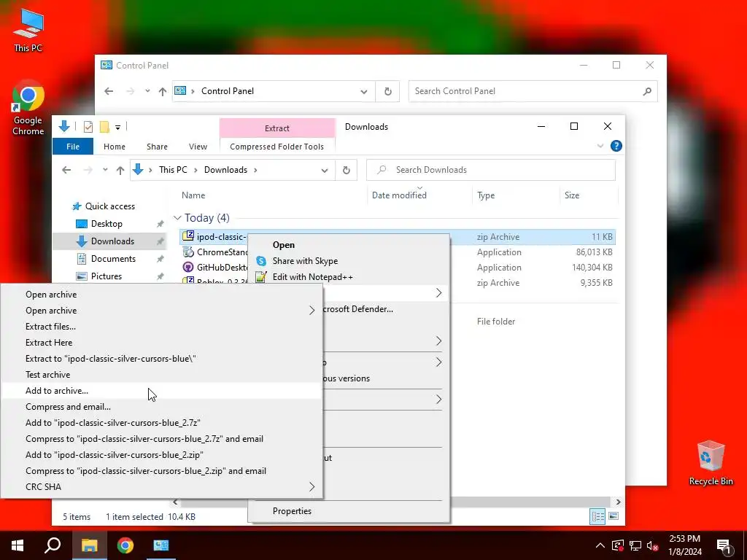
Task: Click the Properties quick access toolbar icon
Action: 88,127
